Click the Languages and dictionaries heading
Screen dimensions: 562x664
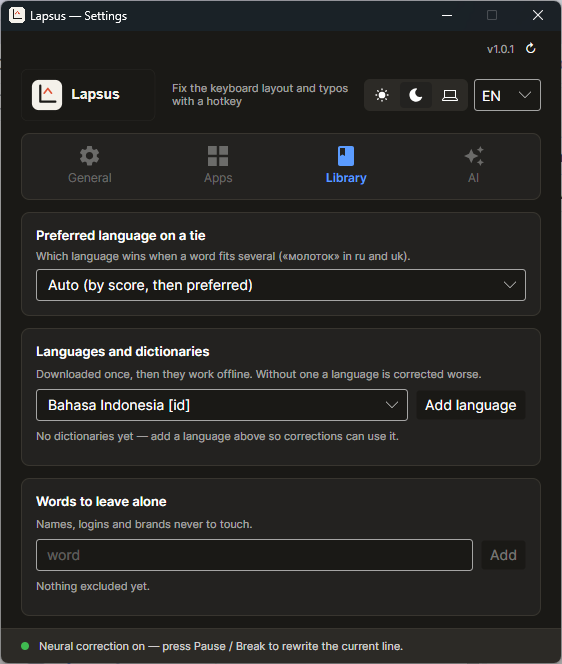point(123,351)
